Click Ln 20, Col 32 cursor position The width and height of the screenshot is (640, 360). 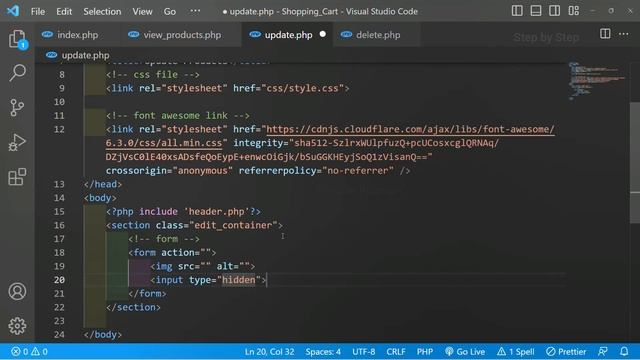[x=269, y=351]
